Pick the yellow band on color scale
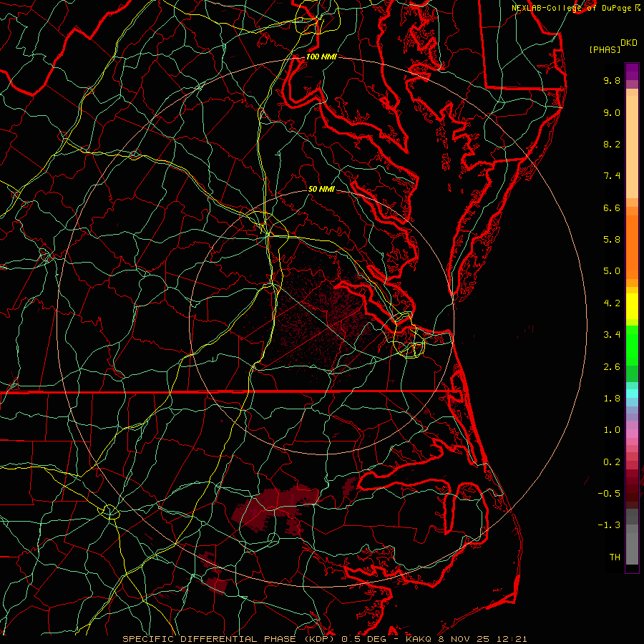This screenshot has height=644, width=644. pyautogui.click(x=632, y=306)
